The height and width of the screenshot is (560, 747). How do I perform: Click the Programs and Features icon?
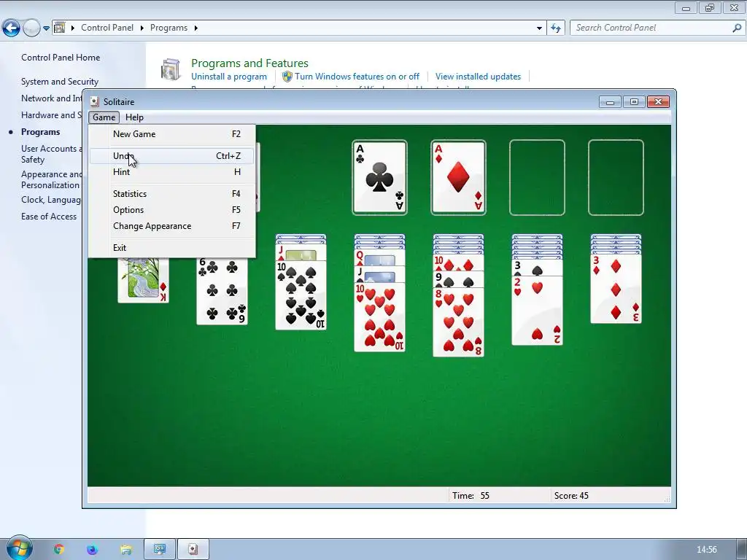pyautogui.click(x=171, y=69)
